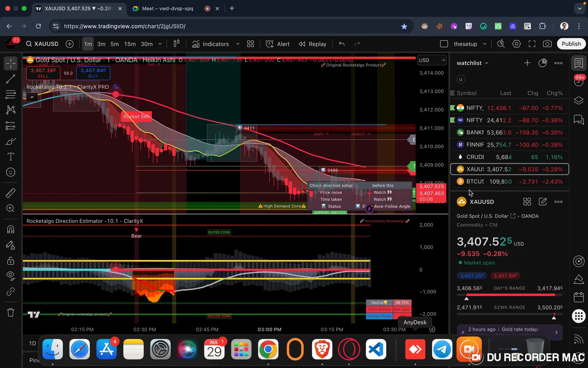Open the chart settings gear
588x368 pixels.
516,44
